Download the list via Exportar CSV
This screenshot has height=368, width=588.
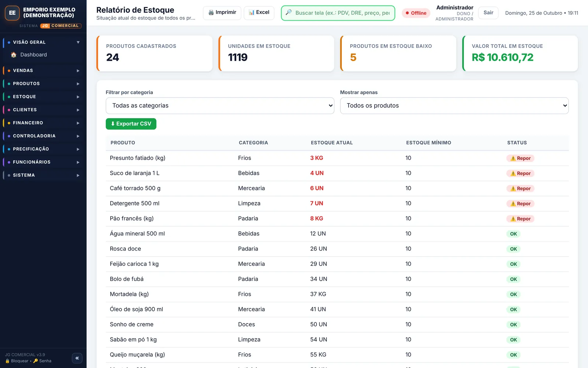point(131,124)
